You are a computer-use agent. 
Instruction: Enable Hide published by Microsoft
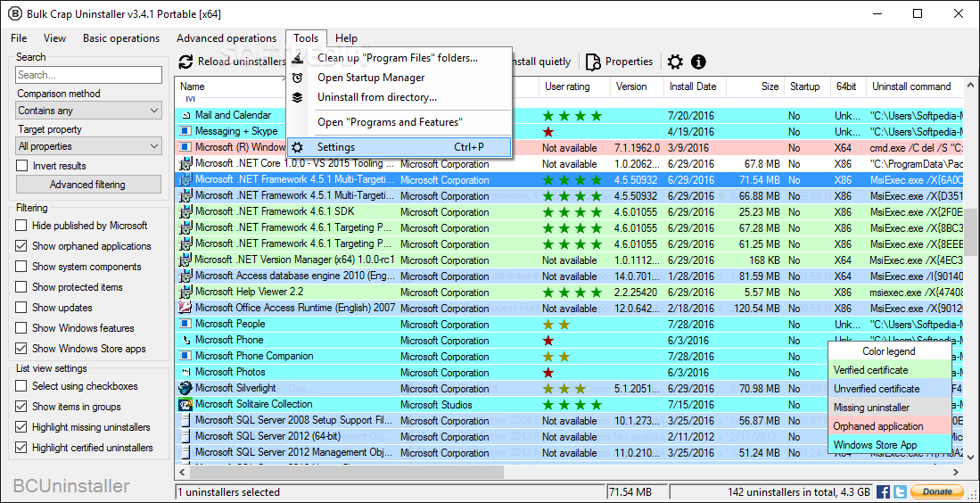(x=21, y=226)
